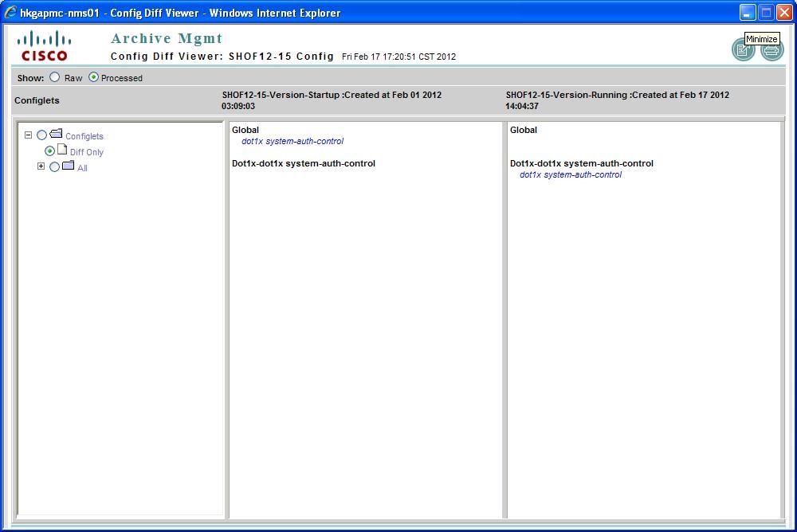Click the Config Diff Viewer: SHOF12-15 Config heading
The image size is (797, 532).
point(222,57)
